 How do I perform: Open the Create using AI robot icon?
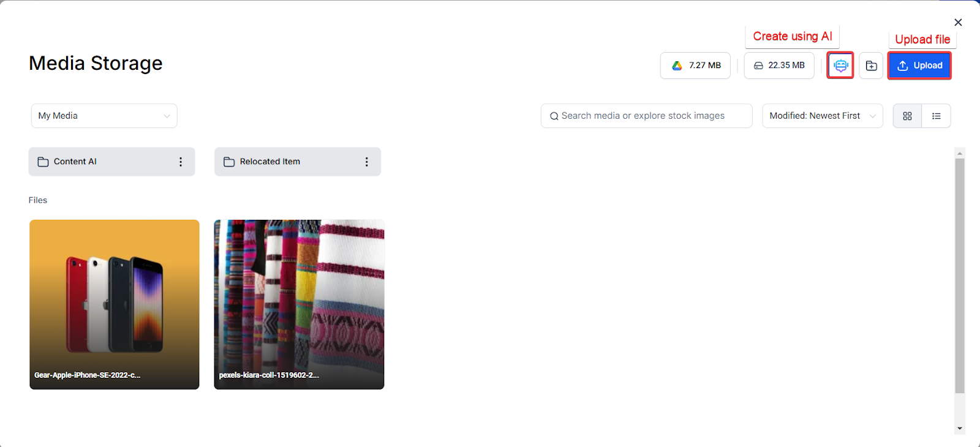coord(840,66)
